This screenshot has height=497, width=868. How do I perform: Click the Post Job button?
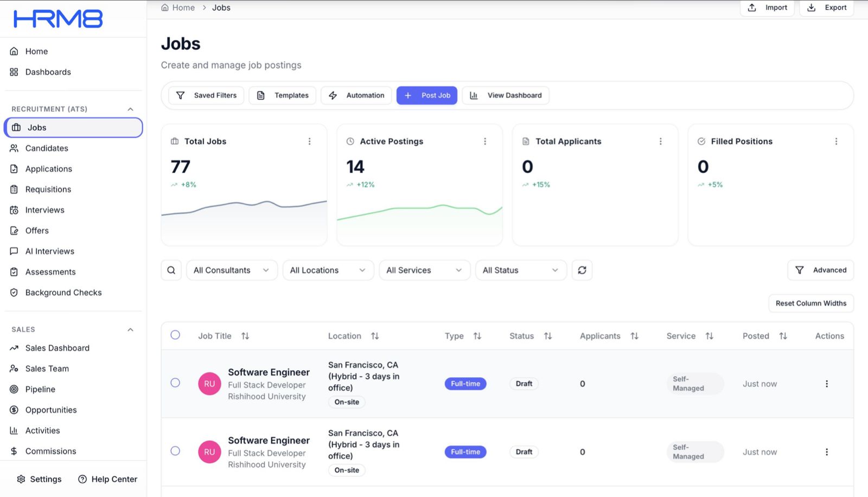click(427, 95)
